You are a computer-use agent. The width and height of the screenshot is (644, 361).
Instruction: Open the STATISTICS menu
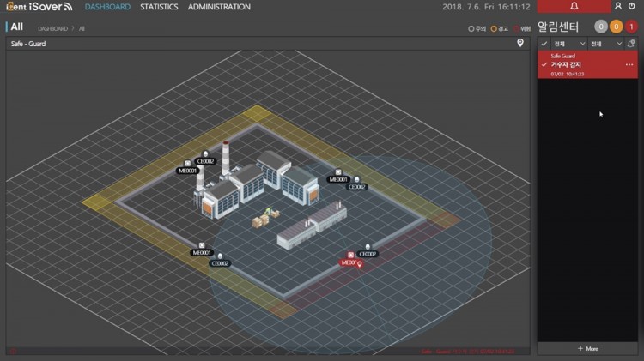159,7
